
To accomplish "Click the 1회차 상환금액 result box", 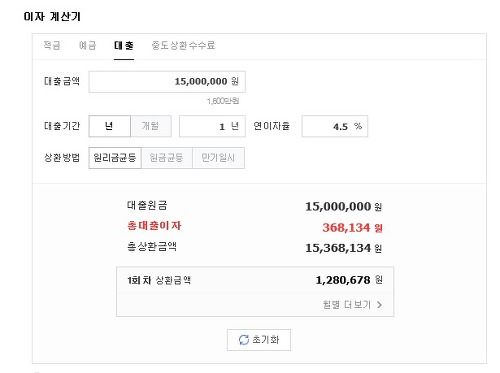I will click(x=255, y=291).
